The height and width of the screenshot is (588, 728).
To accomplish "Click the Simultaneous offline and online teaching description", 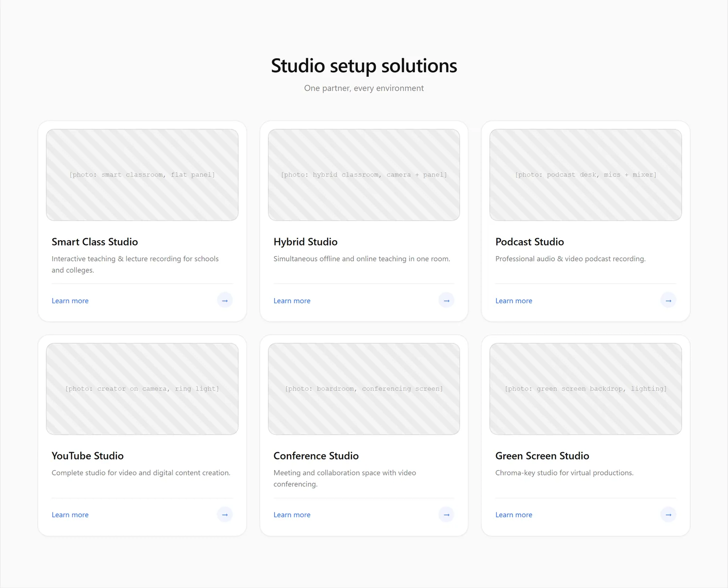I will (362, 259).
